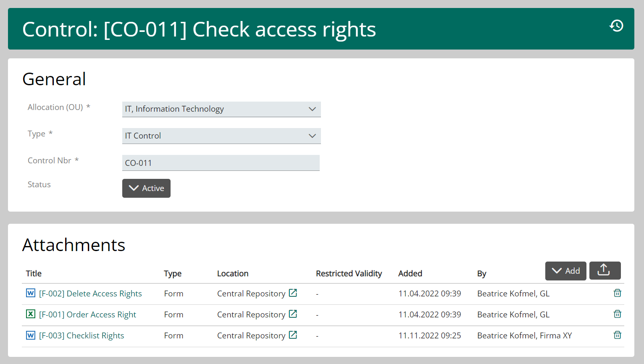Open the Add attachment dropdown menu
644x364 pixels.
(x=565, y=271)
